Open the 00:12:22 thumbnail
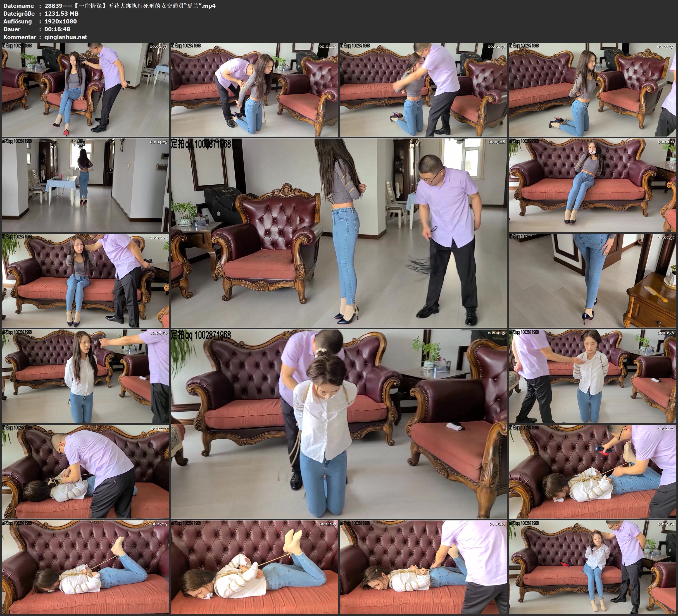 tap(592, 471)
